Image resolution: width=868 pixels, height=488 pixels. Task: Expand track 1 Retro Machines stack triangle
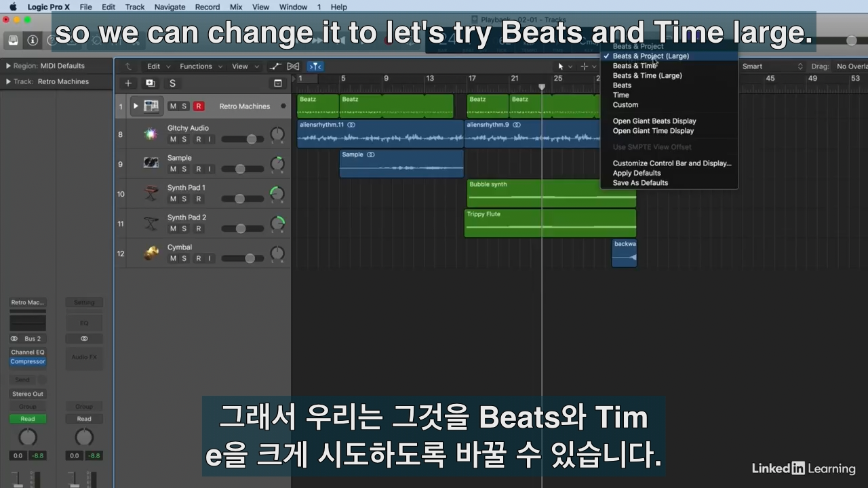pos(136,106)
